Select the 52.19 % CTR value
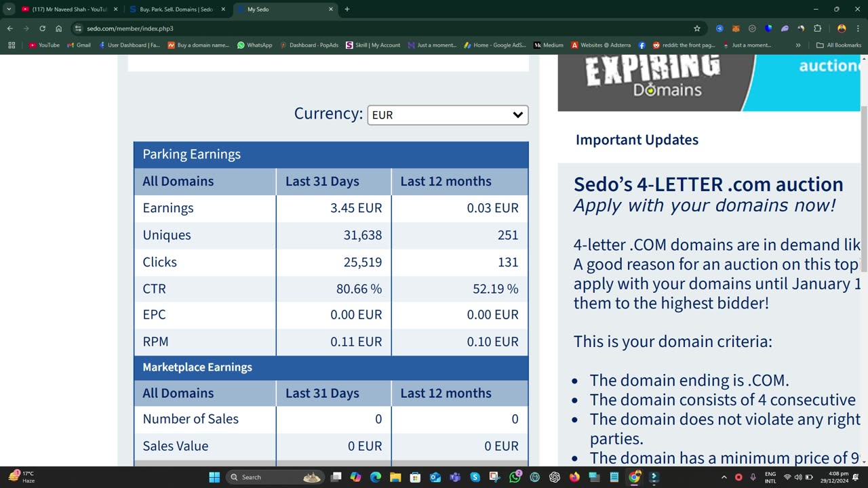Viewport: 868px width, 488px height. [x=495, y=289]
